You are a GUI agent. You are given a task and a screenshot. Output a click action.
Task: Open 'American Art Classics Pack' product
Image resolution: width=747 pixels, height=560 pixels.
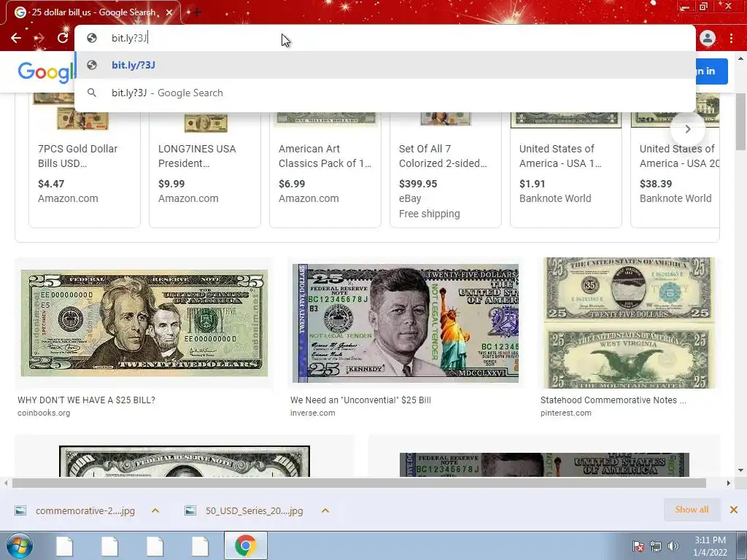(325, 156)
